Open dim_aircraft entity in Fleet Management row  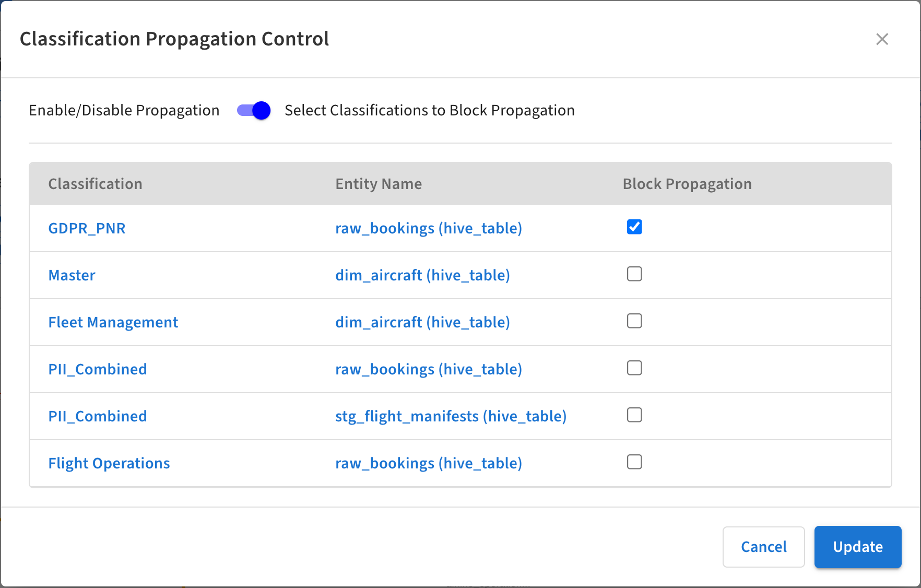422,323
